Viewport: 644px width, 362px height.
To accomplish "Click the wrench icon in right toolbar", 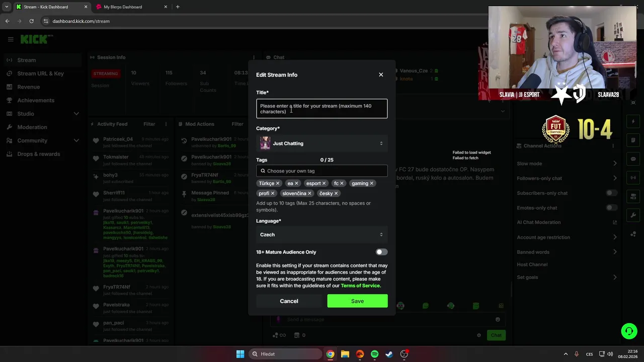I will pos(633,215).
